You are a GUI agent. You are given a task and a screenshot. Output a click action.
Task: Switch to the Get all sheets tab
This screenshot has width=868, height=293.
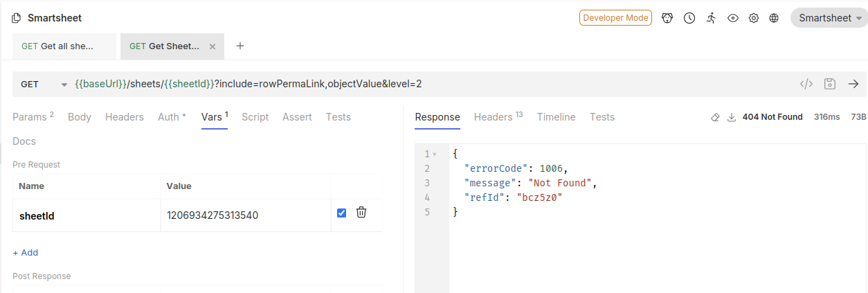[x=64, y=46]
